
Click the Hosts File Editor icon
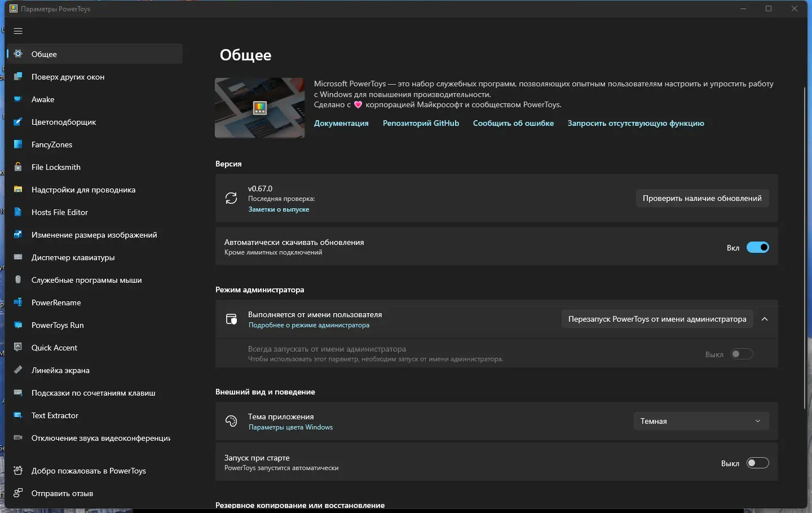18,212
